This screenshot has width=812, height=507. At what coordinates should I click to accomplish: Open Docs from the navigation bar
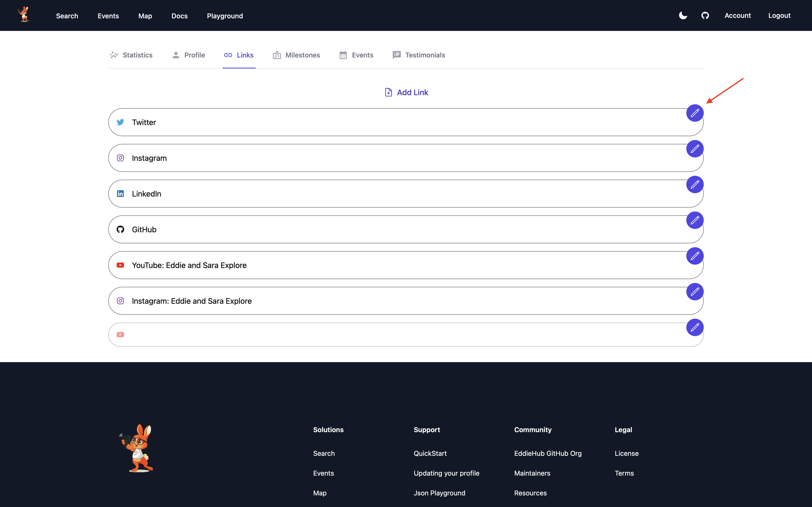(180, 16)
